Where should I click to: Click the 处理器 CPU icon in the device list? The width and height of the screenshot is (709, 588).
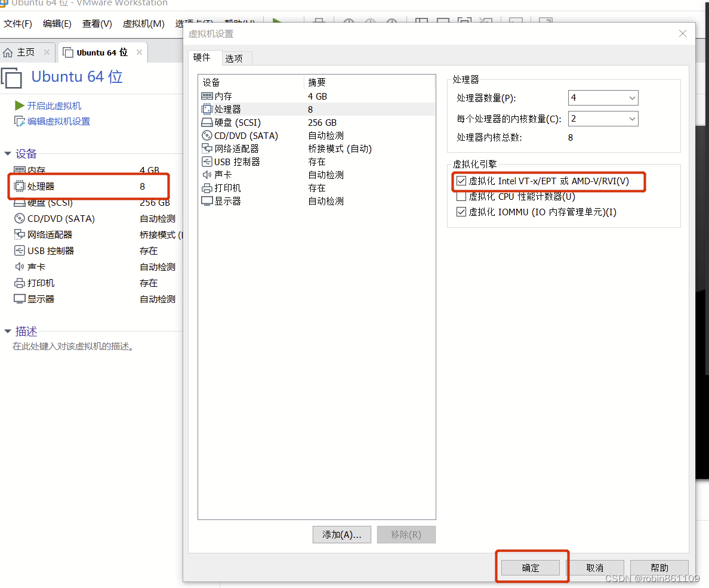coord(206,109)
